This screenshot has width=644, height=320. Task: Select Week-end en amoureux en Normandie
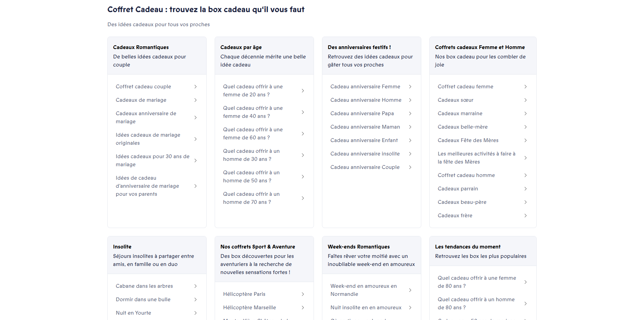tap(371, 290)
